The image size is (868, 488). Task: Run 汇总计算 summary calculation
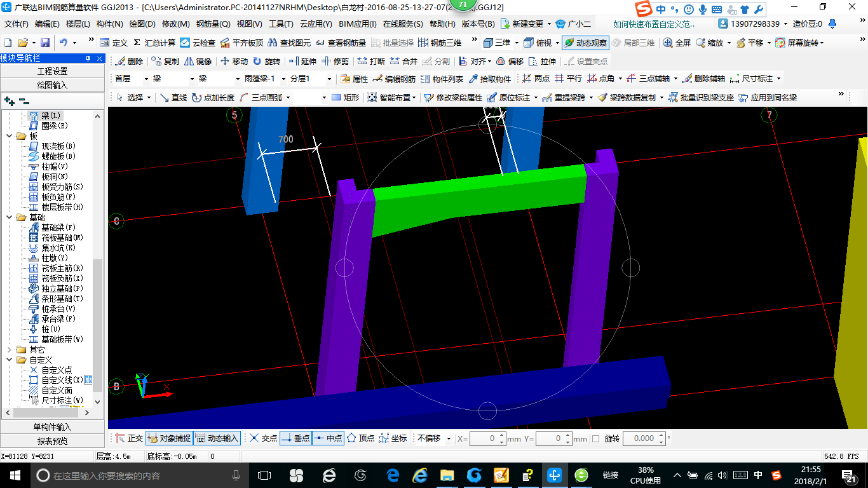[x=154, y=43]
